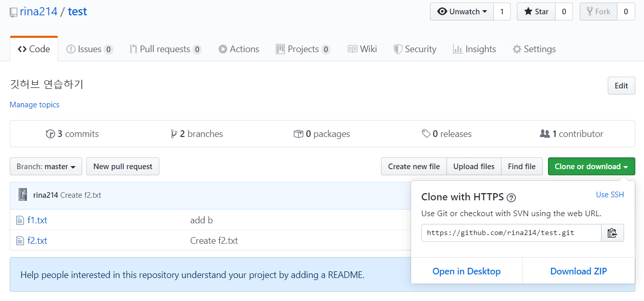Click the commits clock icon
The height and width of the screenshot is (301, 644).
(50, 134)
